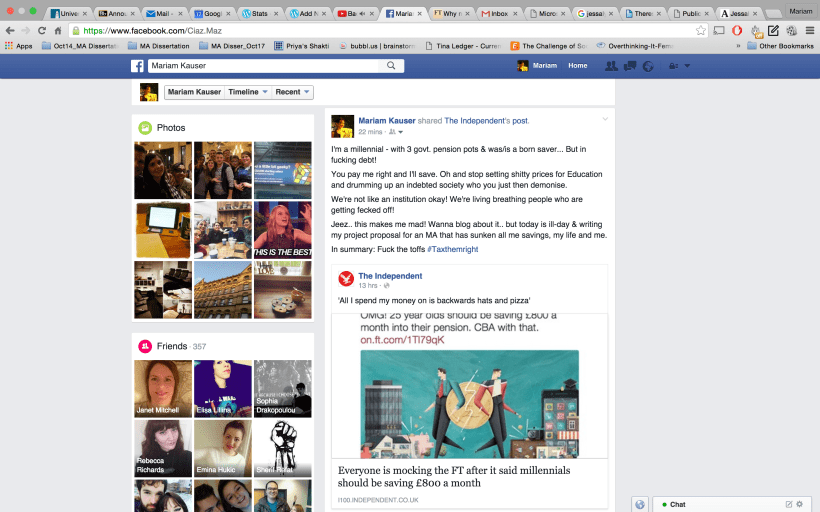The width and height of the screenshot is (820, 512).
Task: Click the browser back arrow
Action: (x=10, y=31)
